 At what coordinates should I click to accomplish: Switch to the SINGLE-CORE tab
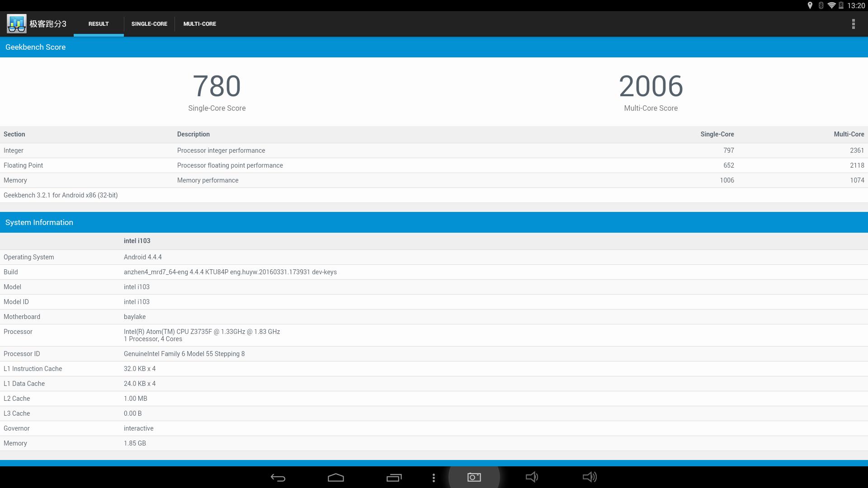click(149, 24)
